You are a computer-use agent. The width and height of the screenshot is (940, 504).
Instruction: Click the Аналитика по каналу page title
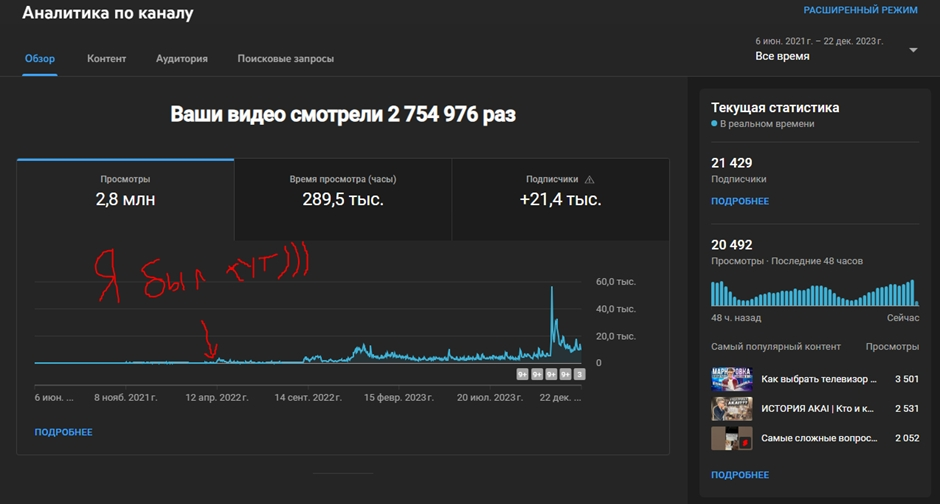pyautogui.click(x=108, y=13)
